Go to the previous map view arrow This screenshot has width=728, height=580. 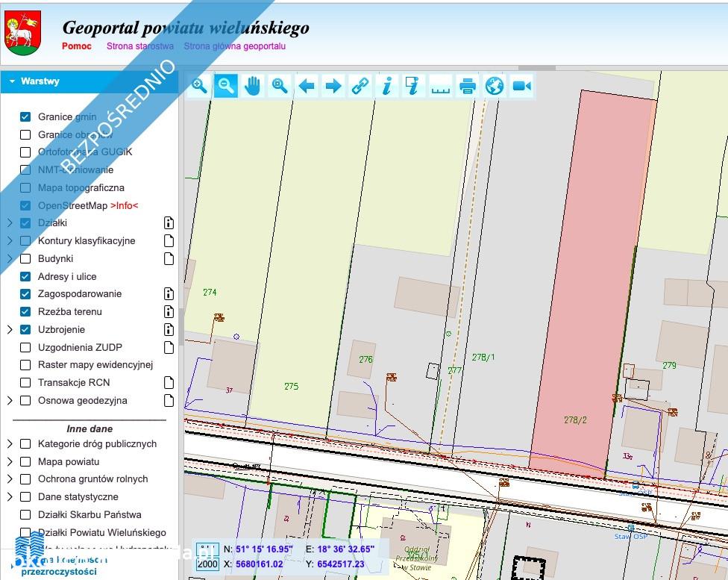click(x=307, y=86)
